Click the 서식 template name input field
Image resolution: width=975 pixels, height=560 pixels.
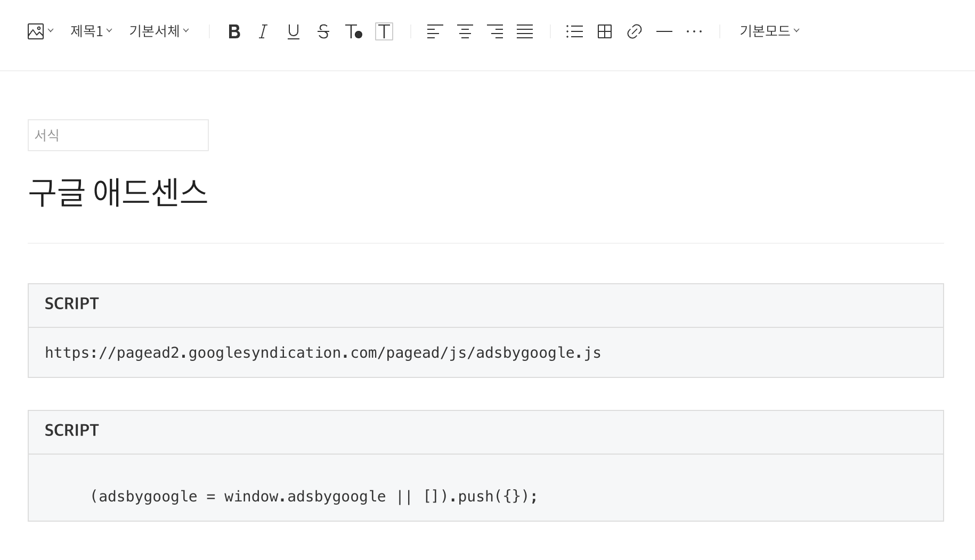[x=118, y=135]
